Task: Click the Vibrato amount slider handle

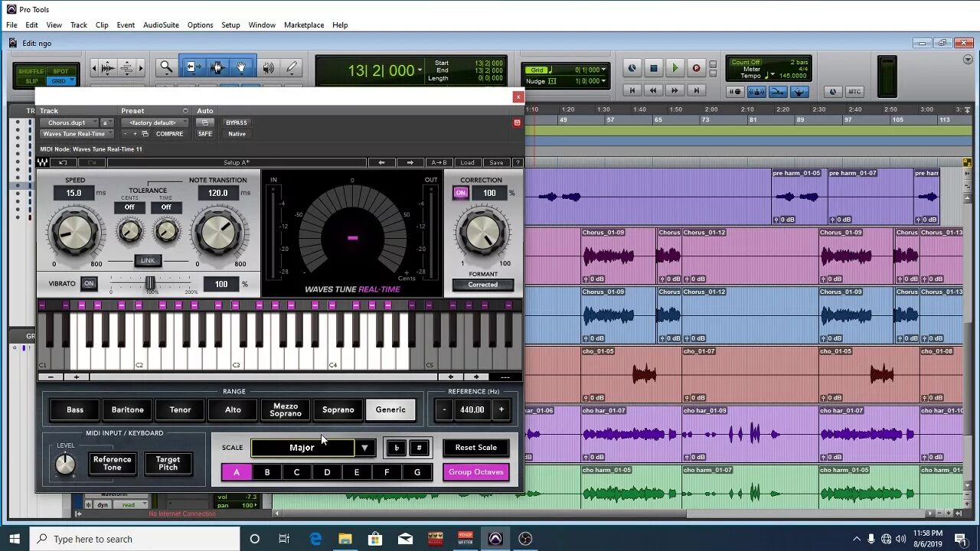Action: pos(150,283)
